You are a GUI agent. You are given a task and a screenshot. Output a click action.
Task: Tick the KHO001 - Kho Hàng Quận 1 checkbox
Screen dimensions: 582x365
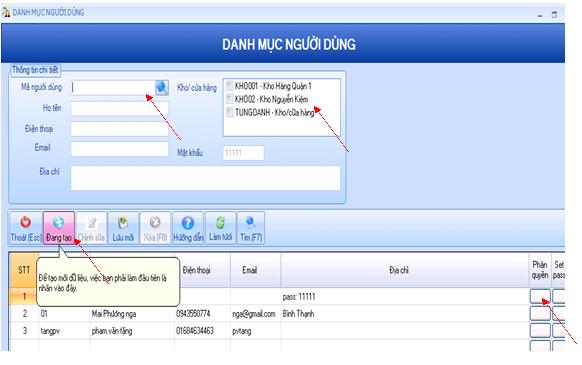230,86
